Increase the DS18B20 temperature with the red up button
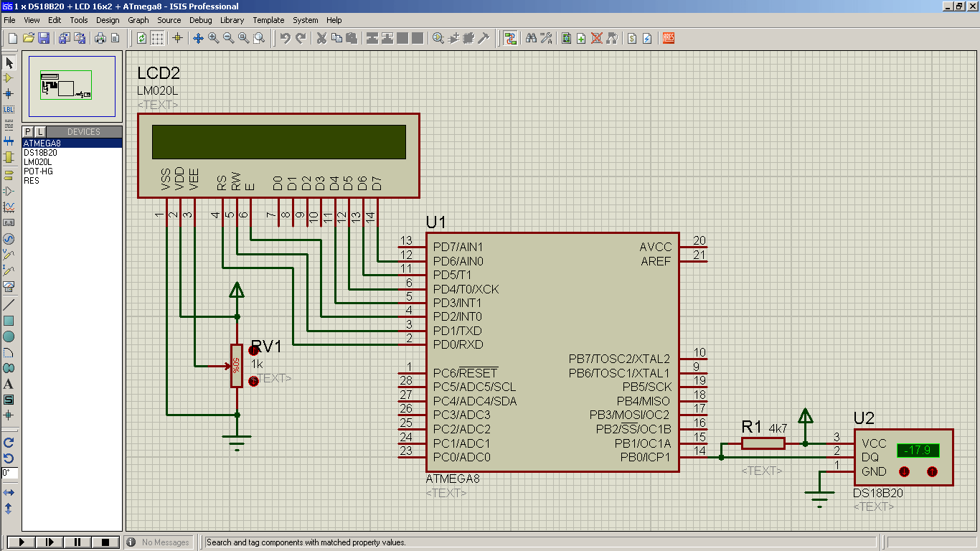Viewport: 980px width, 551px height. [932, 471]
